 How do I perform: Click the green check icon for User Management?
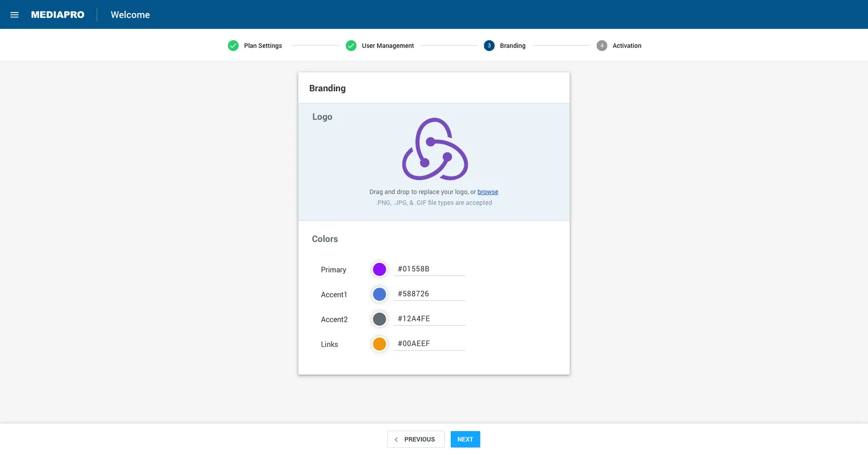pos(351,46)
